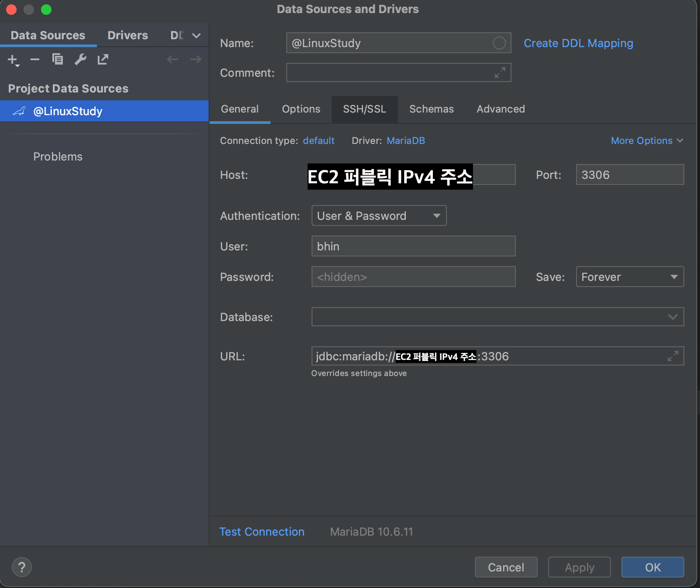Open help via the question mark icon
700x588 pixels.
pyautogui.click(x=21, y=567)
